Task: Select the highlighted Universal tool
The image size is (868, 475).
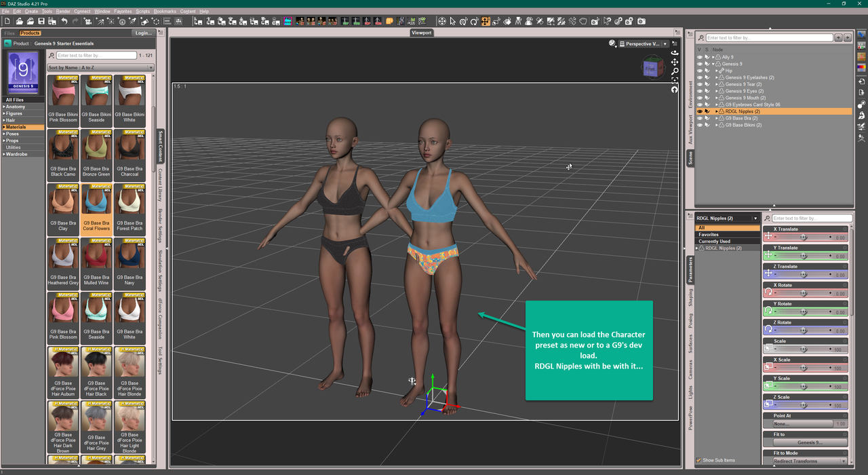Action: tap(486, 21)
